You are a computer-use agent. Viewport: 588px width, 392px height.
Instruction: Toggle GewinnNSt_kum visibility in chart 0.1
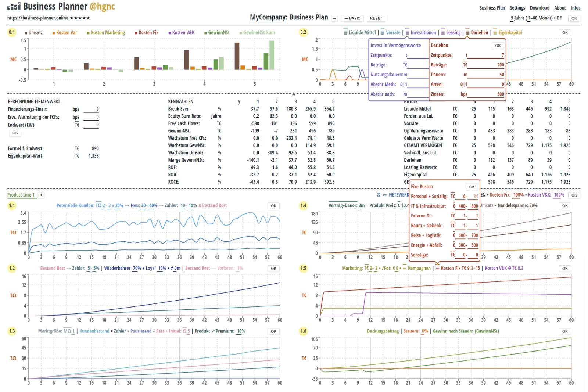pos(257,32)
